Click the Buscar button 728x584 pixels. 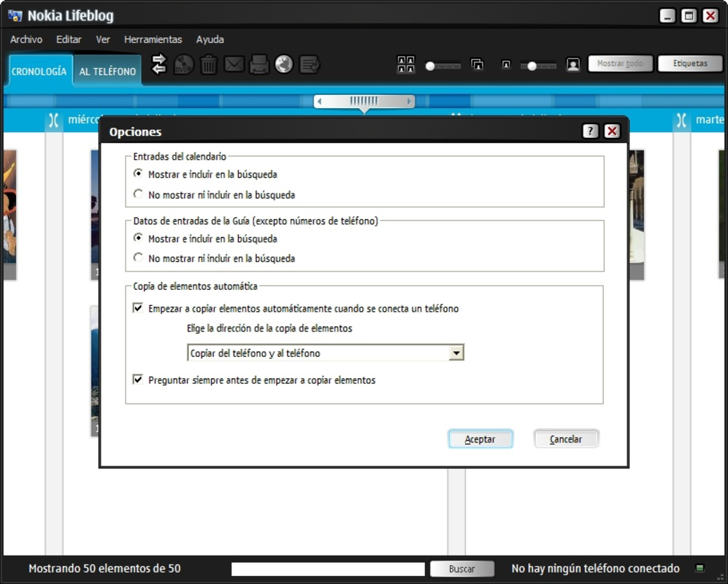[462, 569]
